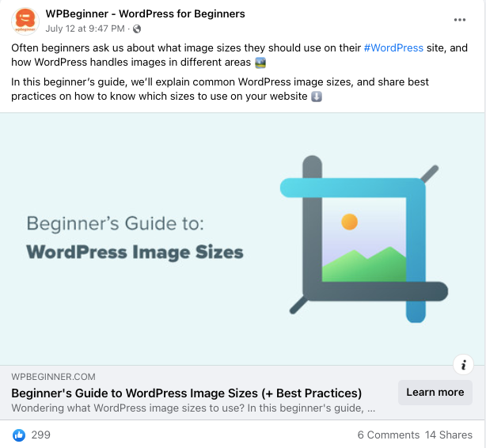Viewport: 486px width, 448px height.
Task: Open post options three-dot menu
Action: pyautogui.click(x=459, y=20)
